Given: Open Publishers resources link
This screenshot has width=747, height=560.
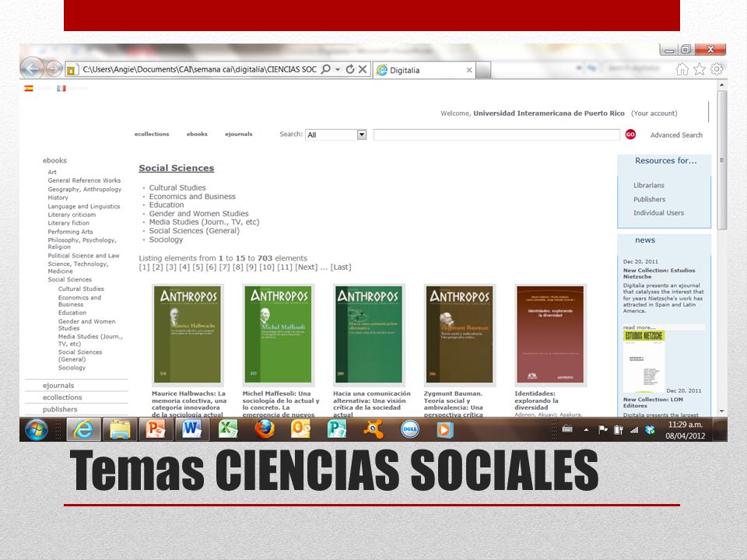Looking at the screenshot, I should point(649,199).
